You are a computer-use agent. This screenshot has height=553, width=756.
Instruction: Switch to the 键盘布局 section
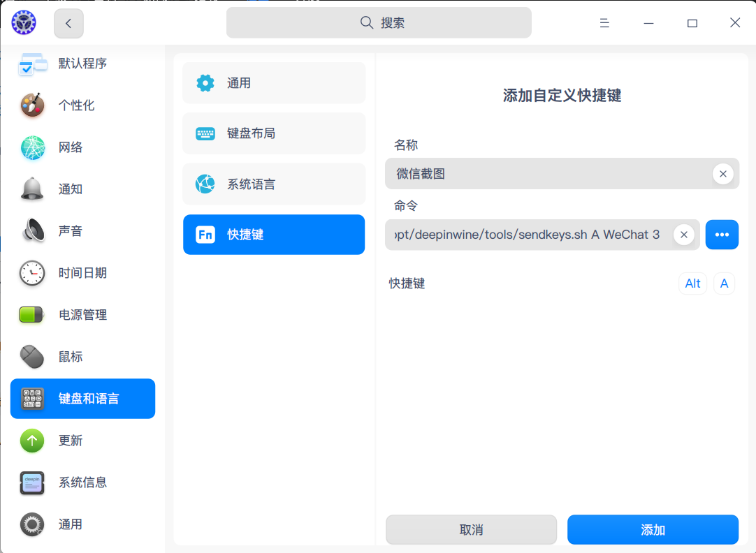coord(273,133)
